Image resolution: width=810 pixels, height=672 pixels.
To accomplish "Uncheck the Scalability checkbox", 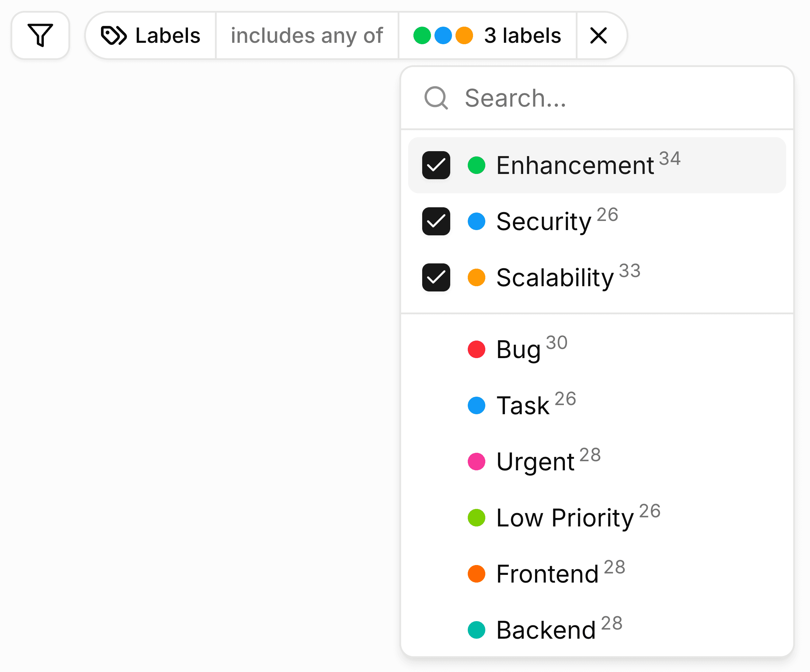I will coord(436,277).
